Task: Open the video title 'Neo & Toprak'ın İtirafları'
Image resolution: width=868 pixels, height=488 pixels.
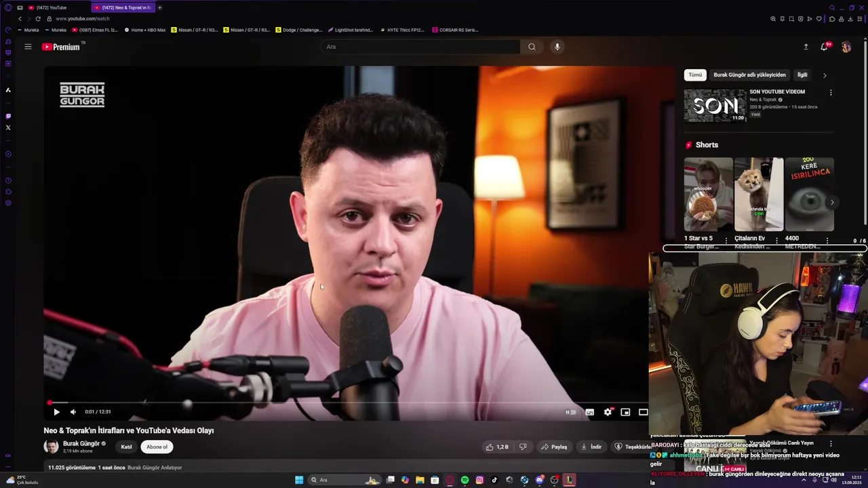Action: 129,430
